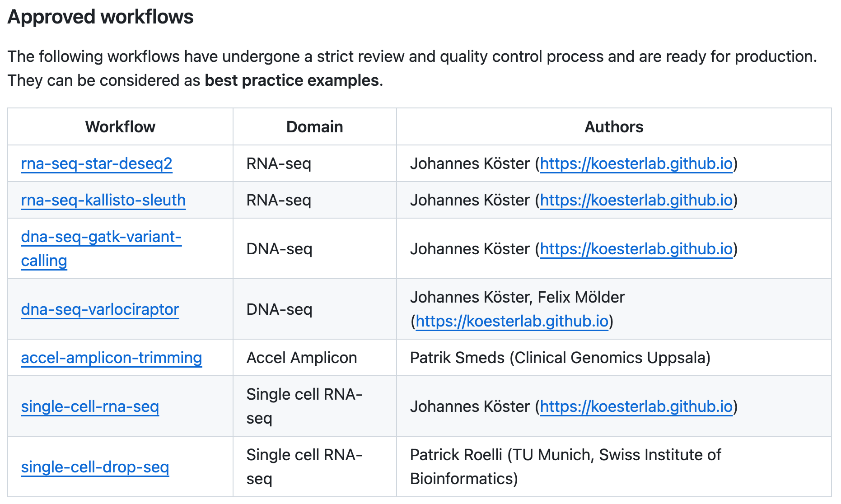This screenshot has width=841, height=504.
Task: Click the Authors column header
Action: point(613,127)
